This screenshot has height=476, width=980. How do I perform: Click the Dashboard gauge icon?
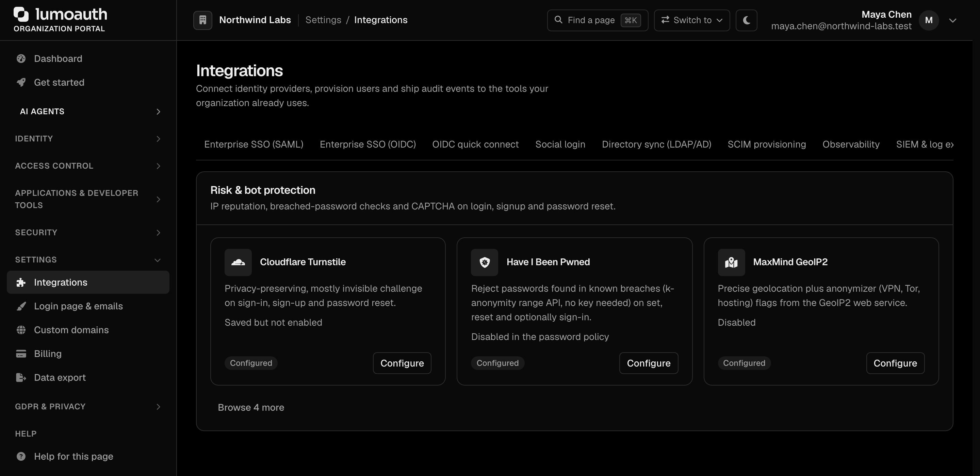tap(21, 58)
